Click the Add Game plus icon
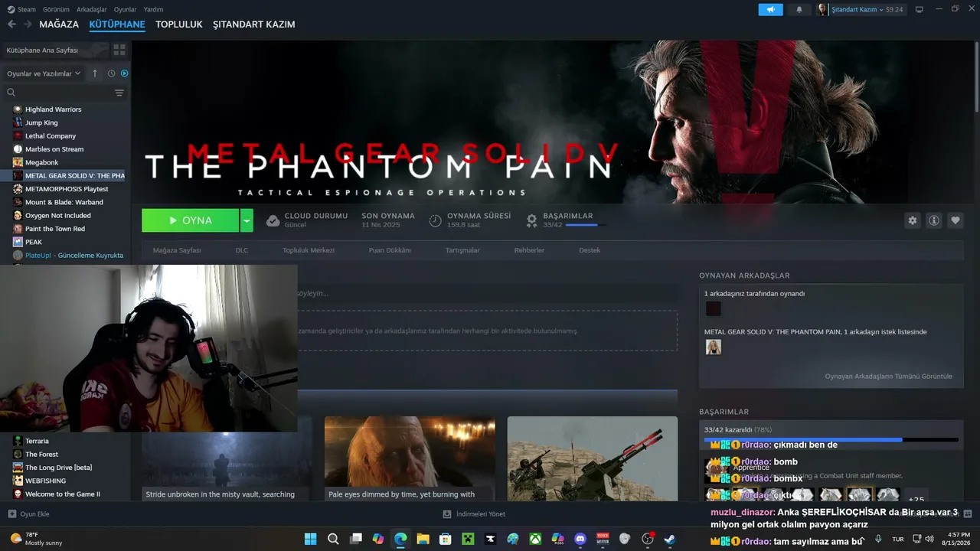The width and height of the screenshot is (980, 551). tap(11, 514)
